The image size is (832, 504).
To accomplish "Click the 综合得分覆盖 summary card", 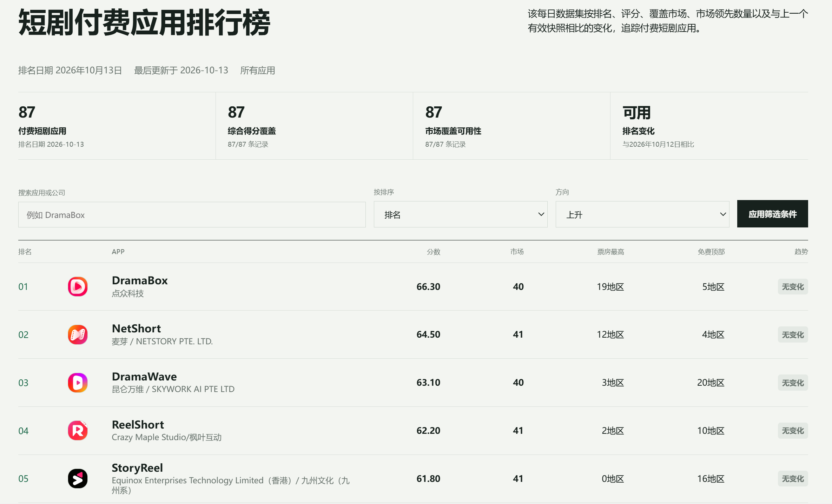I will coord(314,126).
